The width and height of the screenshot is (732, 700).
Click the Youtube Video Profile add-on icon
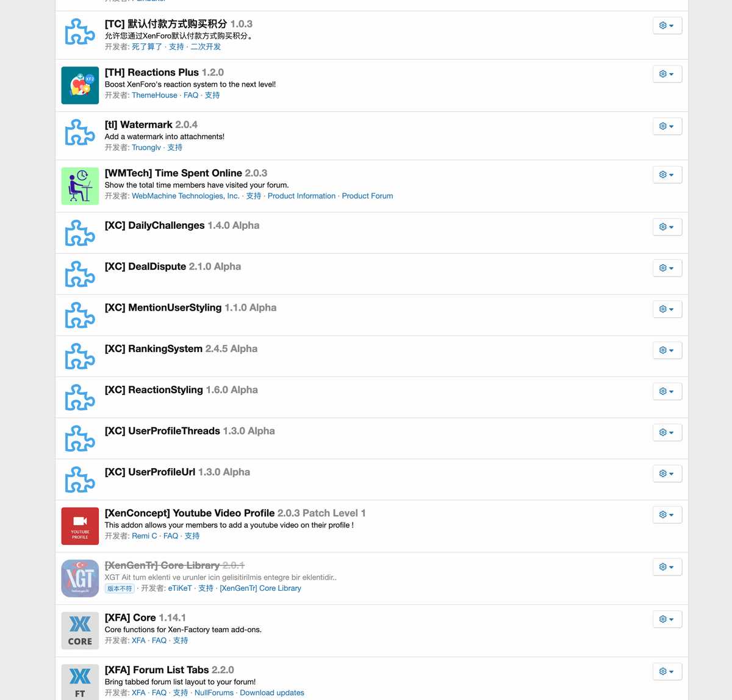[80, 526]
